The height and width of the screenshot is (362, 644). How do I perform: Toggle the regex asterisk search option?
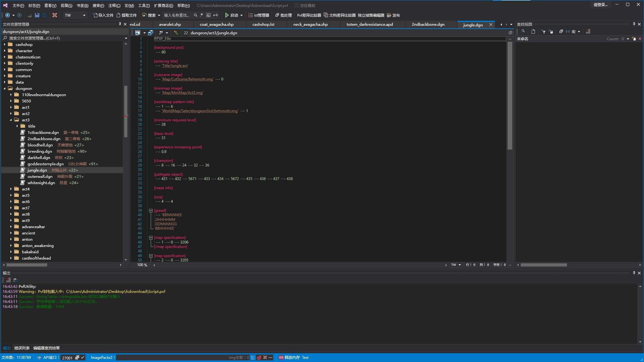point(202,15)
